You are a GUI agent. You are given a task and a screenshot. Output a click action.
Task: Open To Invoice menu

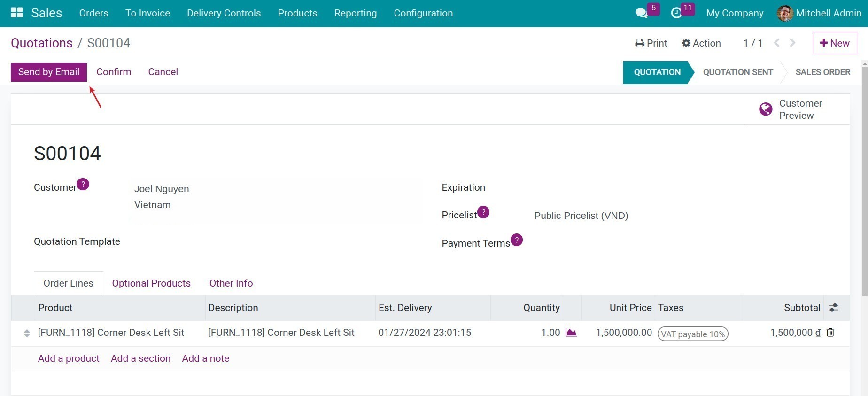[147, 13]
